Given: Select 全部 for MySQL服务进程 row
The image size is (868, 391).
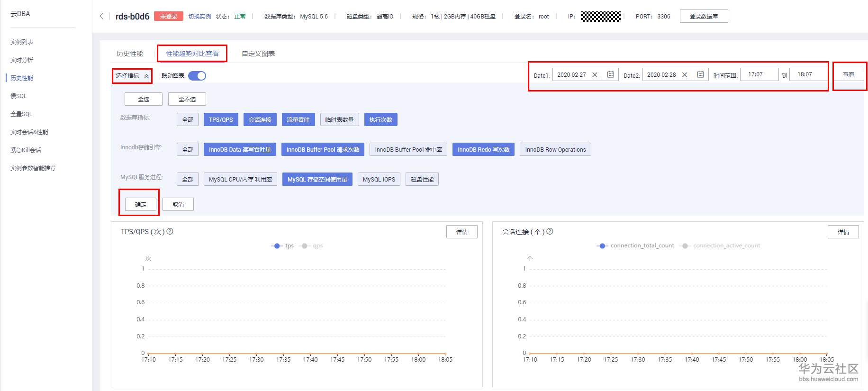Looking at the screenshot, I should click(188, 179).
